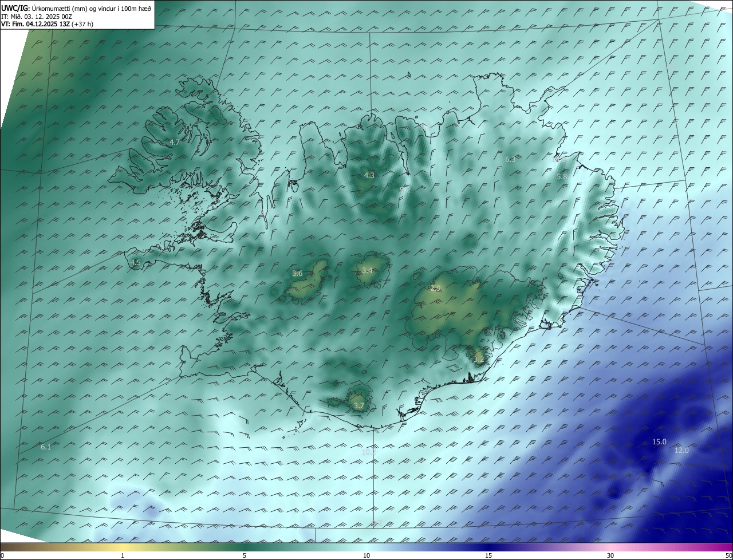Click the 5 tick on the color scale

click(245, 555)
